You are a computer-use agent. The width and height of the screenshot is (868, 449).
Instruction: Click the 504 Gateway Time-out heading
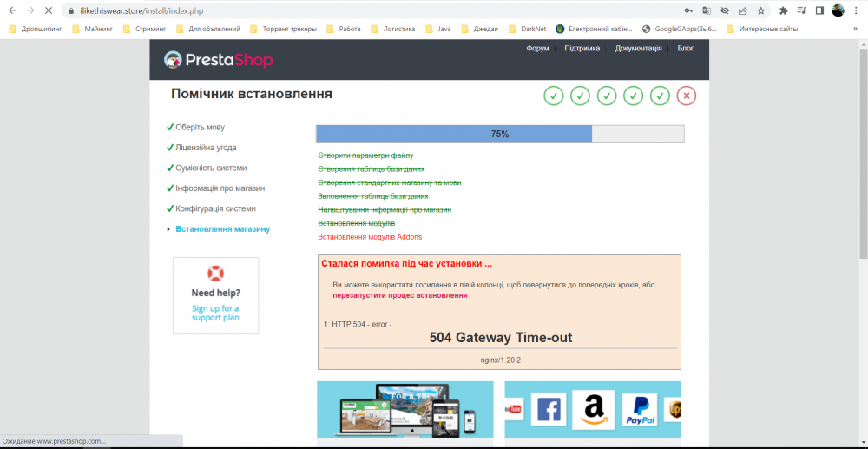coord(501,337)
